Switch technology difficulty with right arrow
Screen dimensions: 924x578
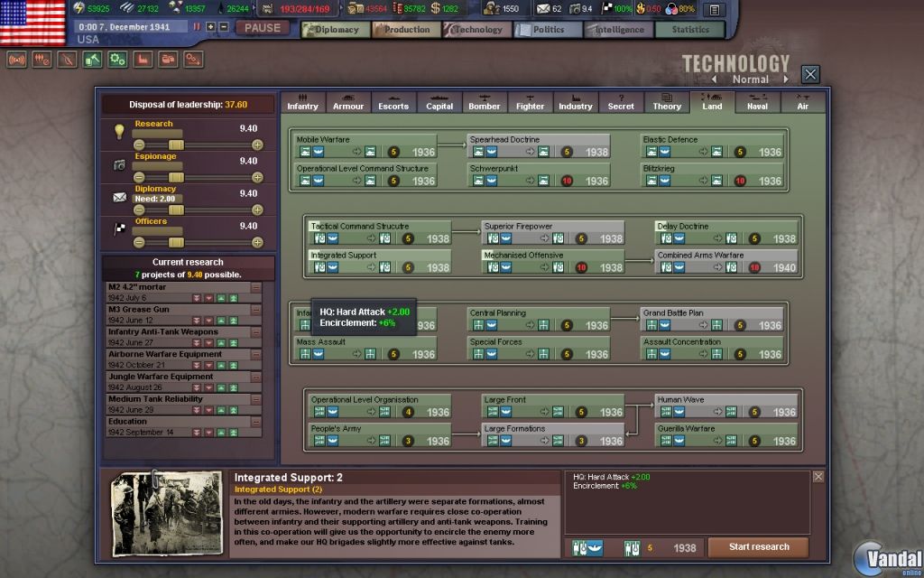785,79
